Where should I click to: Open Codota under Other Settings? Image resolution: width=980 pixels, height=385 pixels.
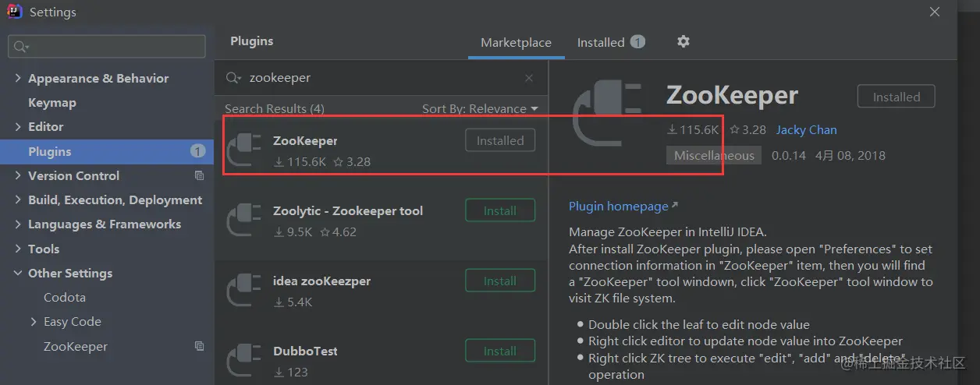tap(65, 297)
